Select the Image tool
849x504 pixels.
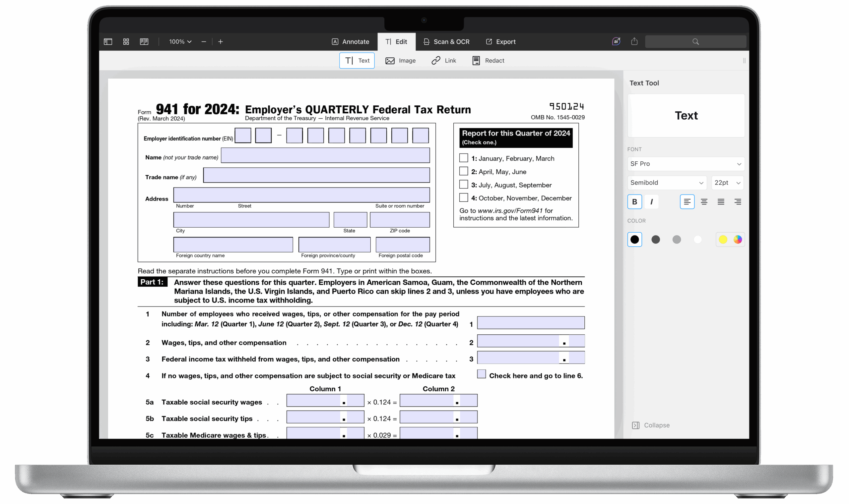click(401, 60)
